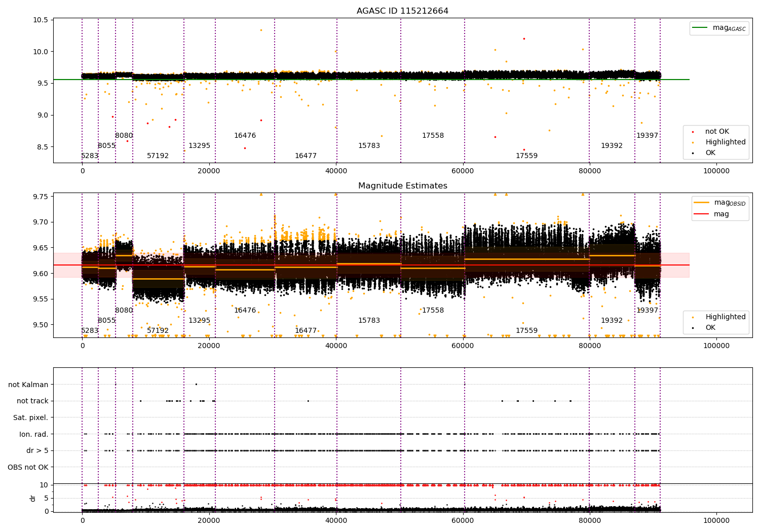This screenshot has width=760, height=532.
Task: Click obsid 8055 label in top plot
Action: pyautogui.click(x=107, y=146)
